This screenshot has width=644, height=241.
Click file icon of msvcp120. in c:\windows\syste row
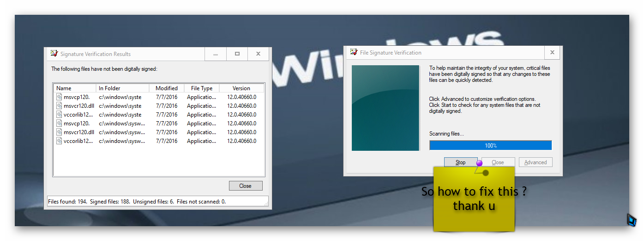point(59,97)
